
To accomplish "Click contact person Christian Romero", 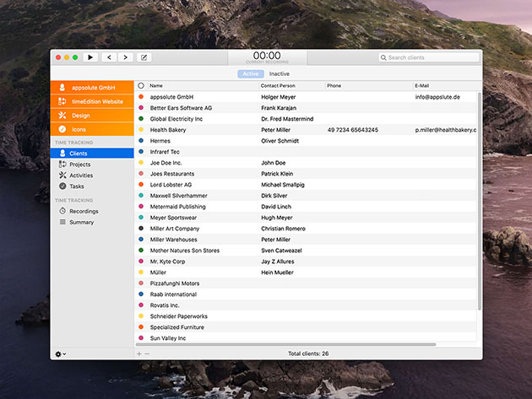I will point(283,229).
